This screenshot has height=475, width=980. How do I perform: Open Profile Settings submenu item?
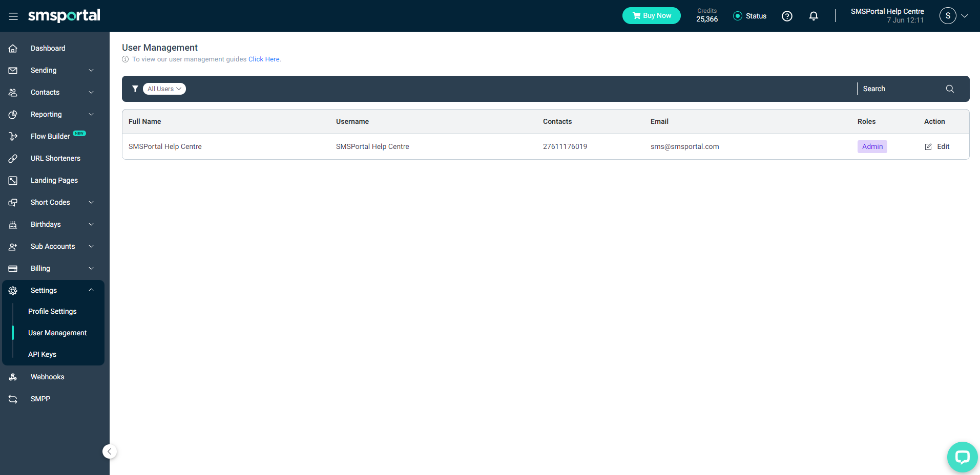(52, 311)
